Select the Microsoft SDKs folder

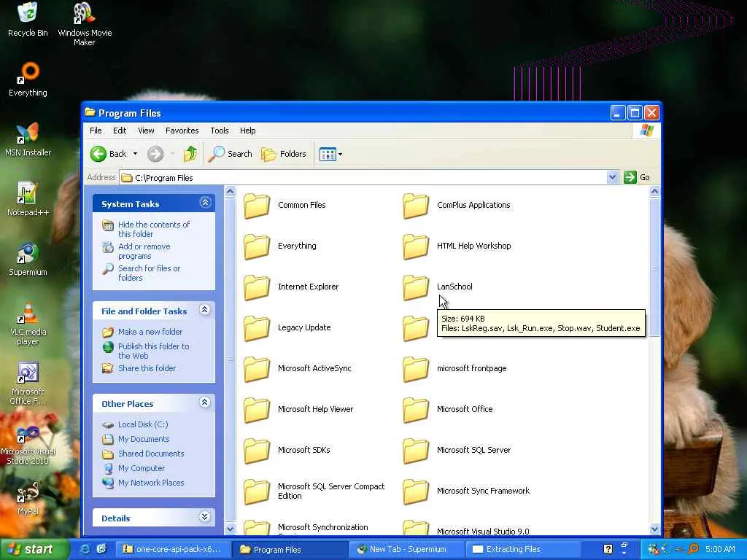(x=287, y=451)
